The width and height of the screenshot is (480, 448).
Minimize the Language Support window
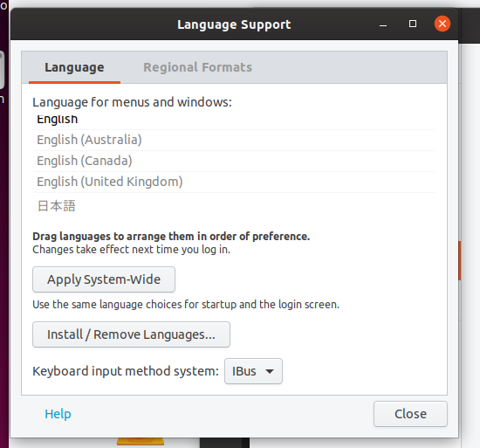click(383, 24)
